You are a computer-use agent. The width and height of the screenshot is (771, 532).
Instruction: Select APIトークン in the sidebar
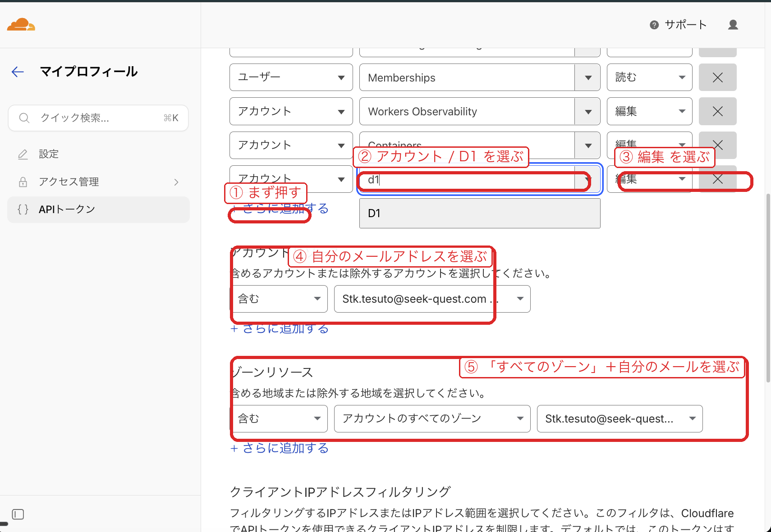click(x=98, y=209)
